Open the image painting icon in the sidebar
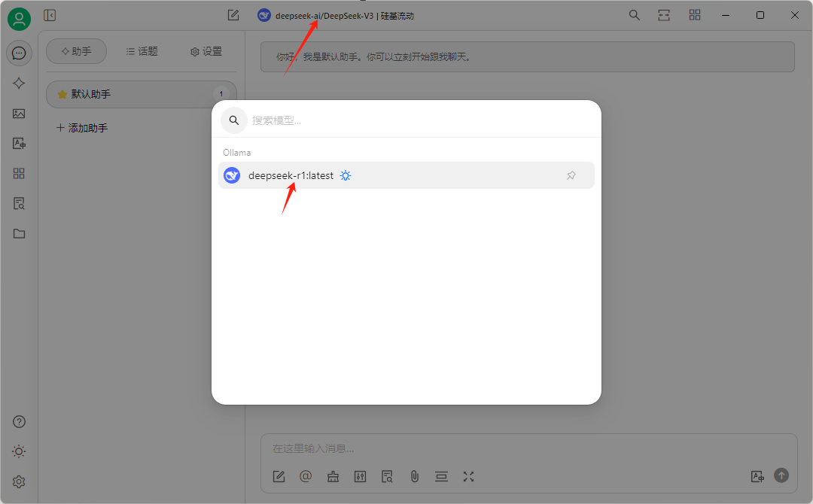The image size is (813, 504). [19, 114]
